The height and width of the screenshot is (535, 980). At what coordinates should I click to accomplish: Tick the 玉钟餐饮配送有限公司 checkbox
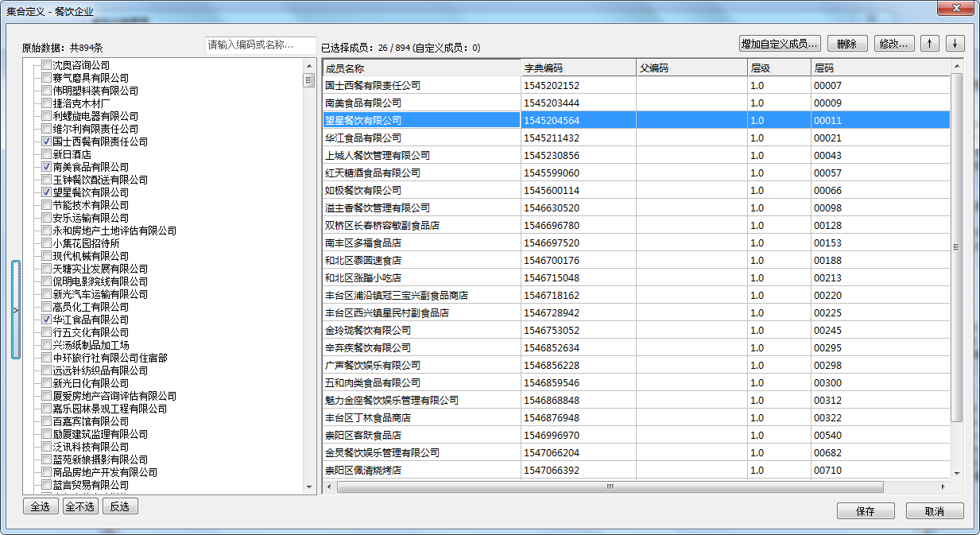[47, 180]
